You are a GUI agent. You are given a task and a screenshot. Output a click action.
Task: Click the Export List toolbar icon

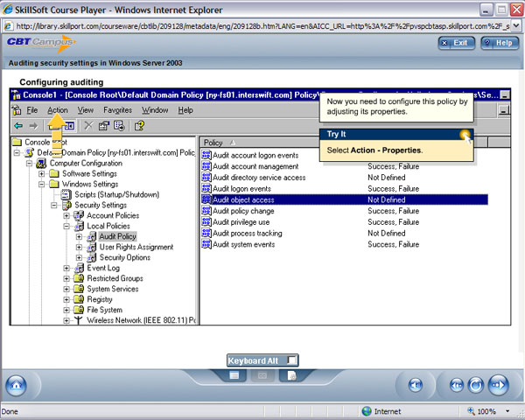pos(121,126)
